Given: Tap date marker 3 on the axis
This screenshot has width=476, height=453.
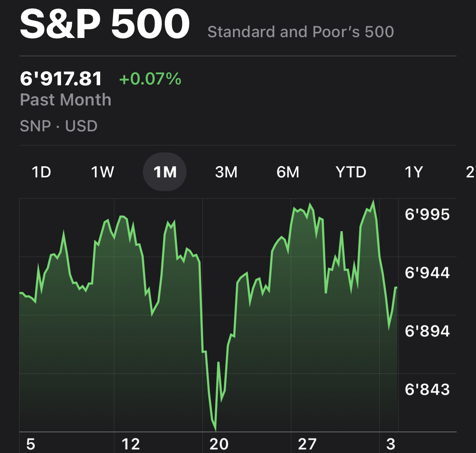Looking at the screenshot, I should 390,444.
